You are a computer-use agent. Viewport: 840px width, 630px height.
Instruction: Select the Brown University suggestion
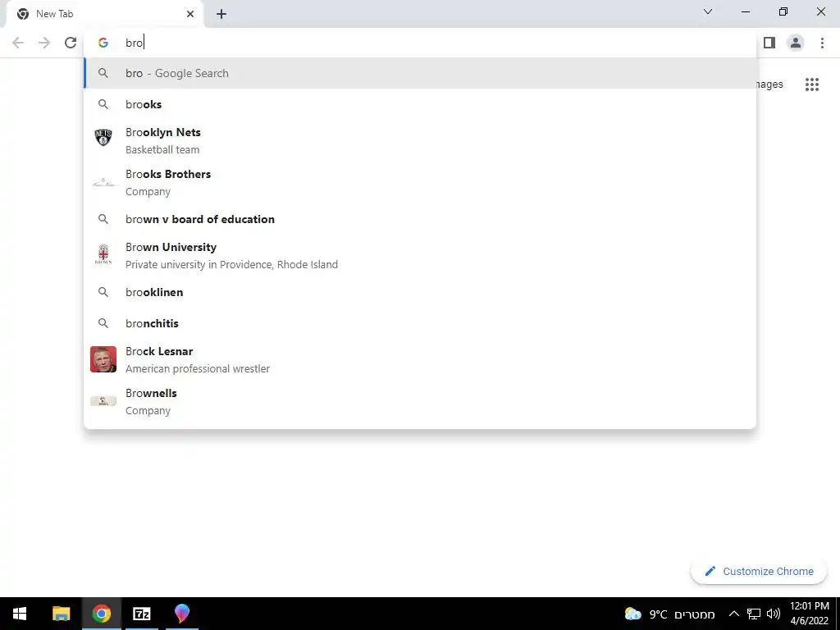pos(420,256)
